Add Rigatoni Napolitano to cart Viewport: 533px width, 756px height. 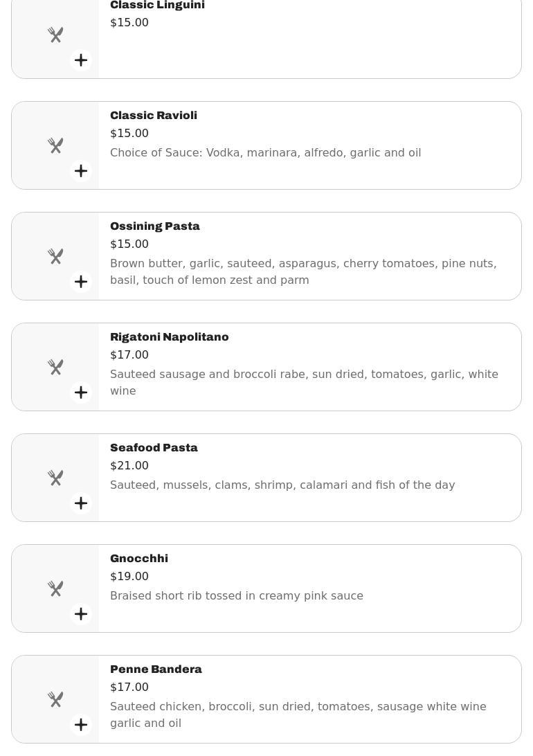pos(81,393)
